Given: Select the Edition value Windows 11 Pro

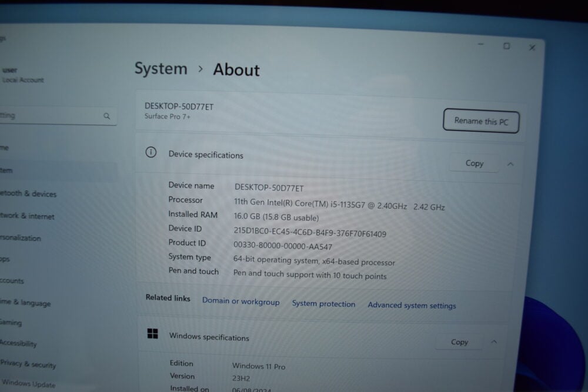Looking at the screenshot, I should coord(259,366).
